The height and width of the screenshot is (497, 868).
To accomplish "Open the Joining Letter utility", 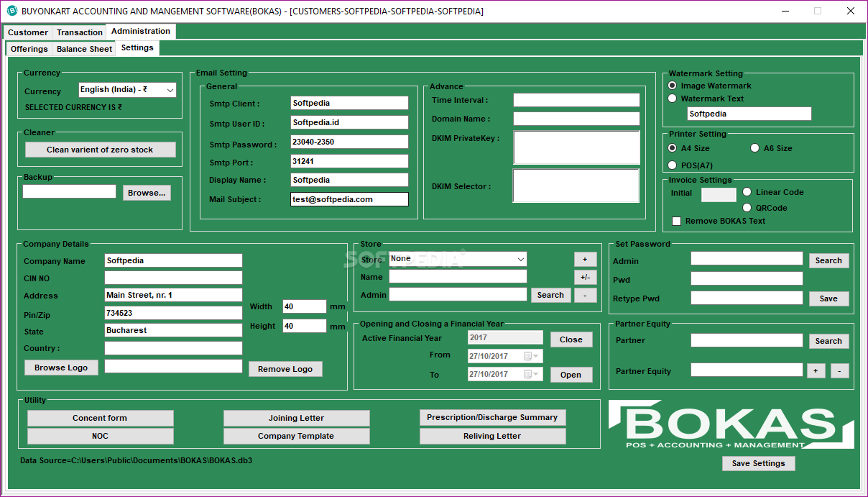I will tap(296, 418).
